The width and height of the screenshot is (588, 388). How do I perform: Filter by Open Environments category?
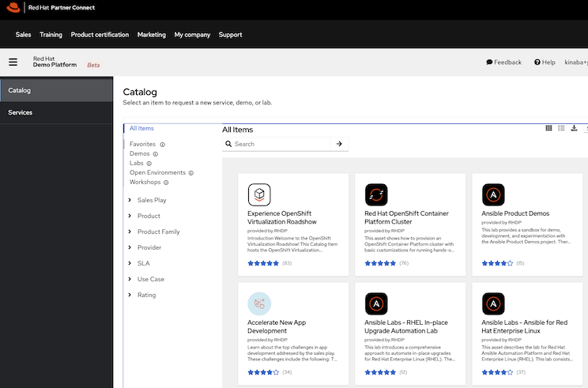[x=157, y=172]
